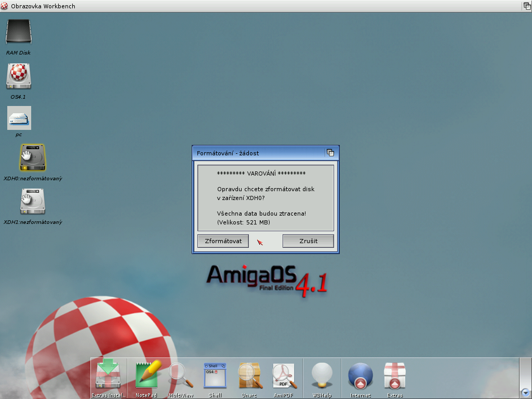The height and width of the screenshot is (399, 532).
Task: Open the RAM Disk desktop icon
Action: coord(19,32)
